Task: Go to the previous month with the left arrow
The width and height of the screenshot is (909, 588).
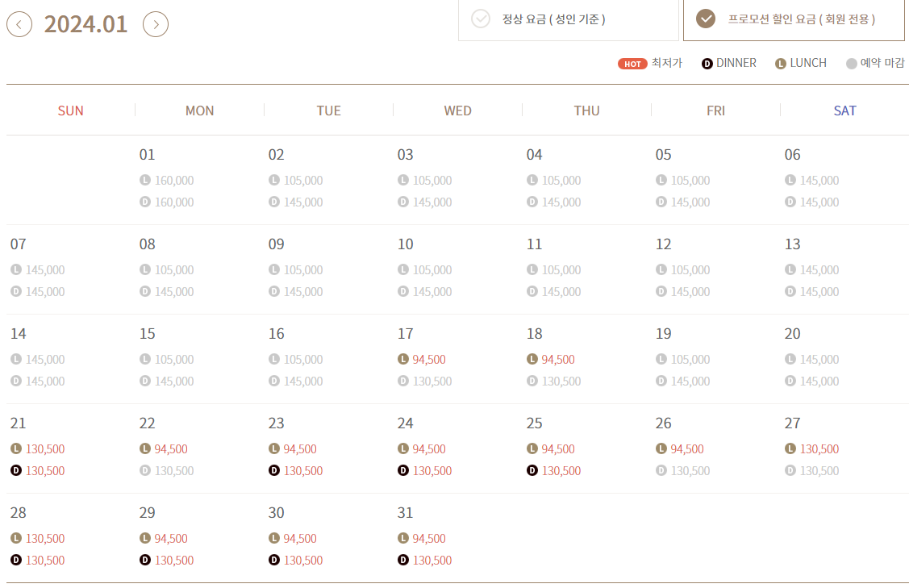Action: pos(19,24)
